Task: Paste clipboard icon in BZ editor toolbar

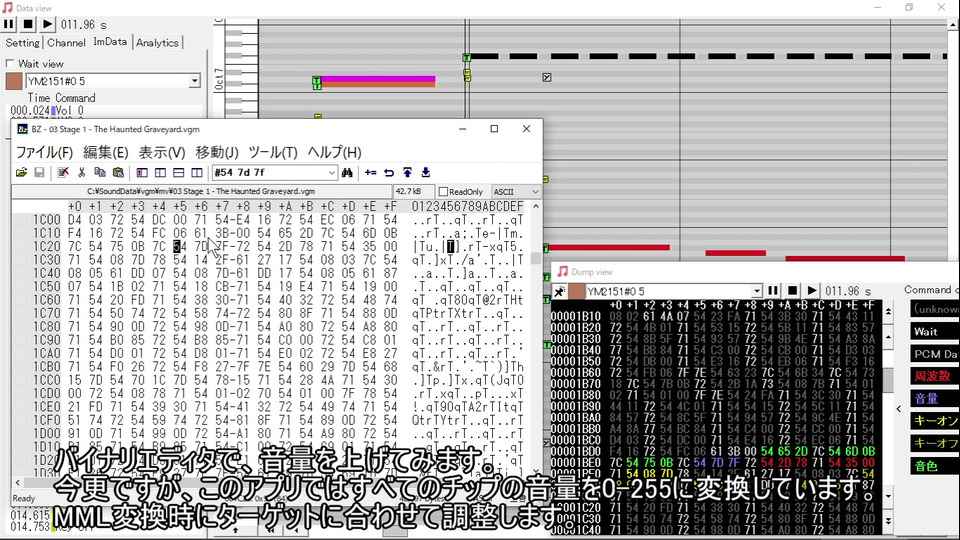Action: (118, 173)
